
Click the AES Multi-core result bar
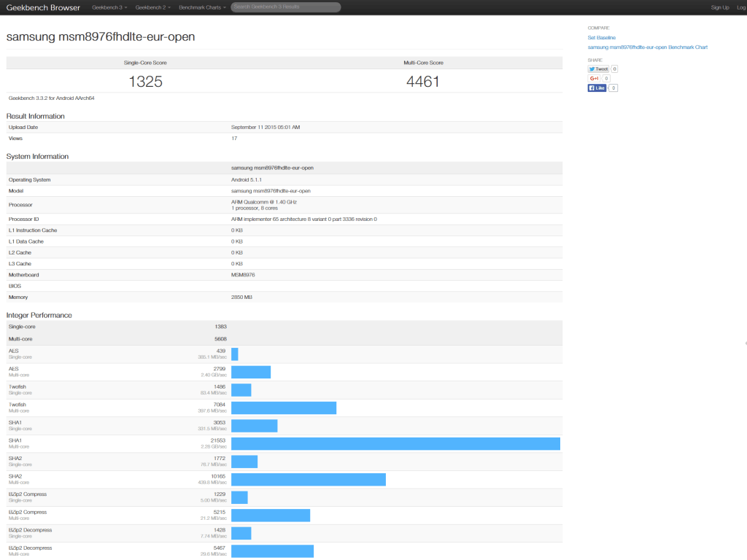(251, 372)
